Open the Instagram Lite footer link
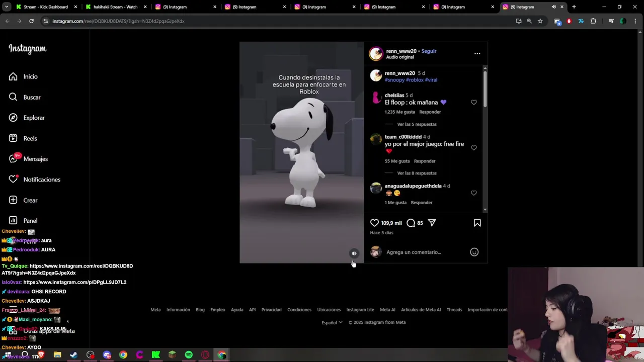The height and width of the screenshot is (362, 644). point(360,310)
